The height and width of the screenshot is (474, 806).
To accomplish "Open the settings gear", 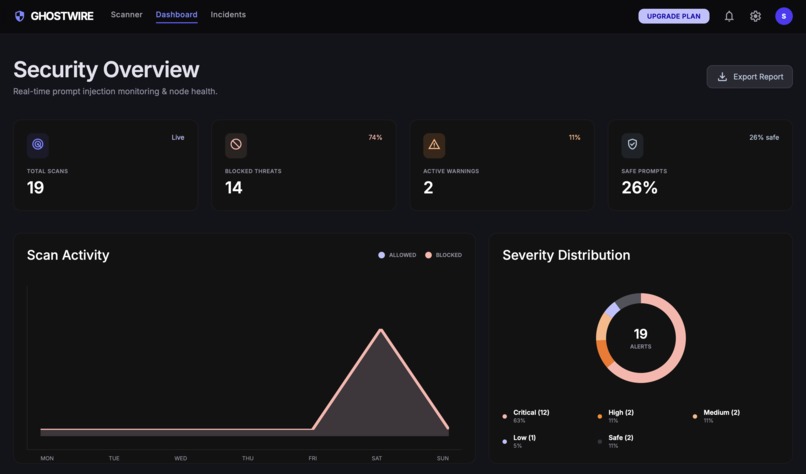I will coord(755,16).
